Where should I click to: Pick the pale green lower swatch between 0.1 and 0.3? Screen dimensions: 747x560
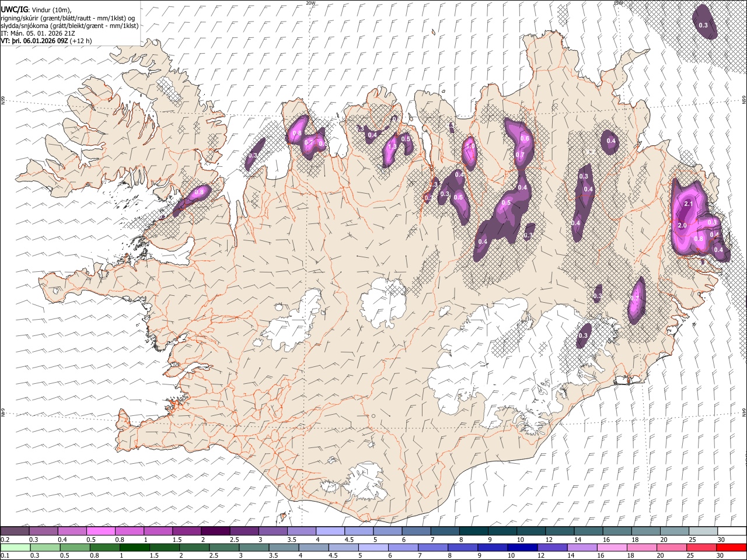point(15,547)
